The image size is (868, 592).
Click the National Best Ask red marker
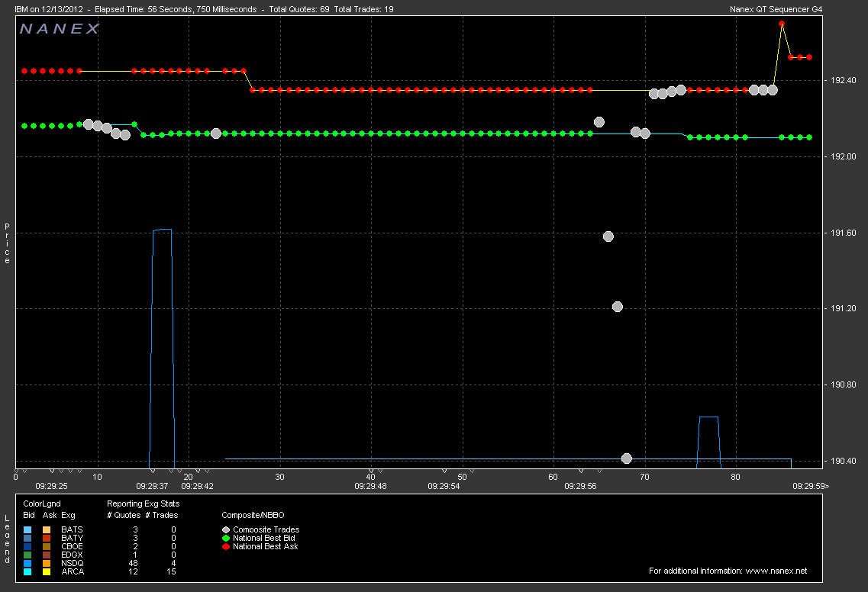tap(226, 547)
